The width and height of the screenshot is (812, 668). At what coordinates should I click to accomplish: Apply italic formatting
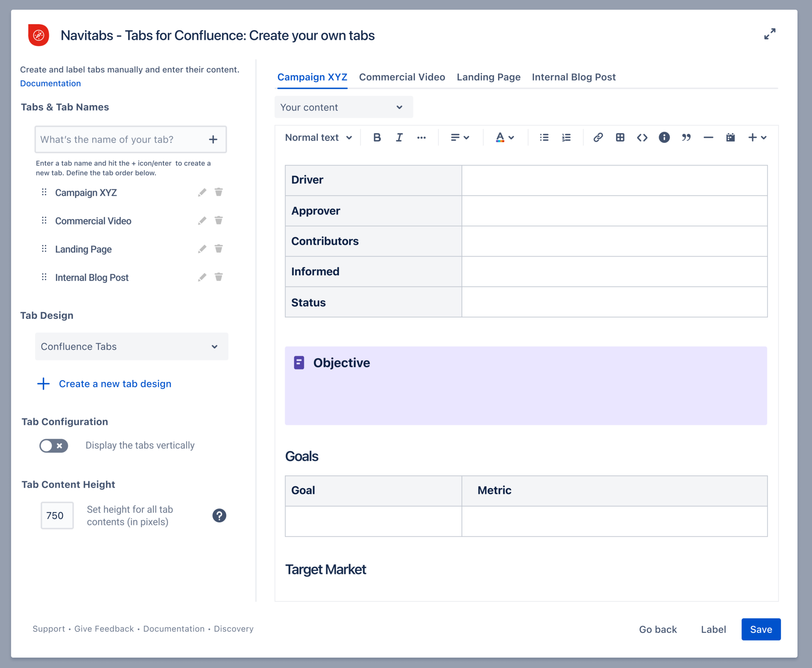(x=399, y=138)
